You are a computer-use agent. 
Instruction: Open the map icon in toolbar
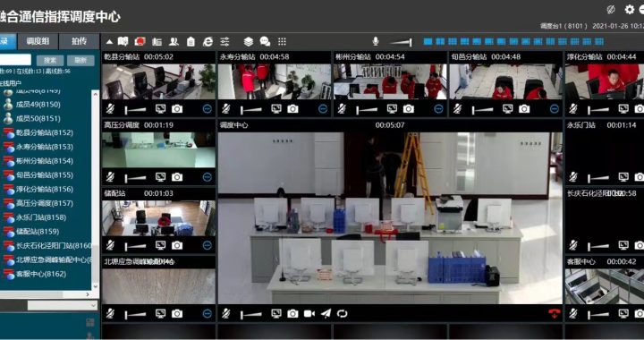click(x=123, y=41)
